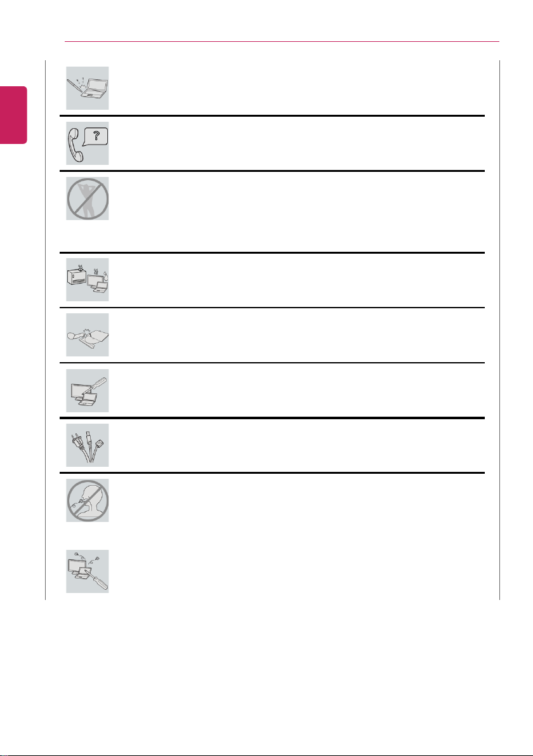Click the separator below the cables icon
The height and width of the screenshot is (756, 533).
click(x=272, y=472)
